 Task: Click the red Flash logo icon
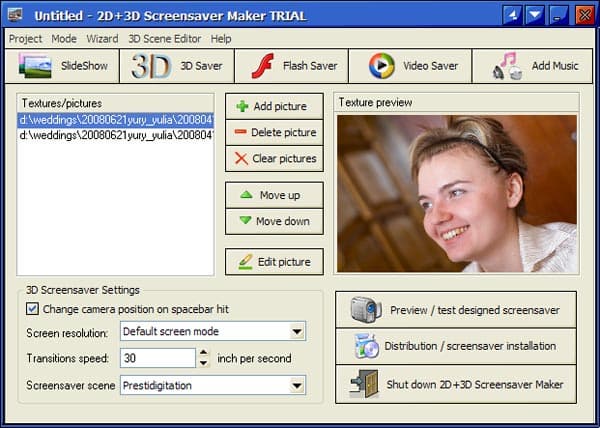point(263,66)
